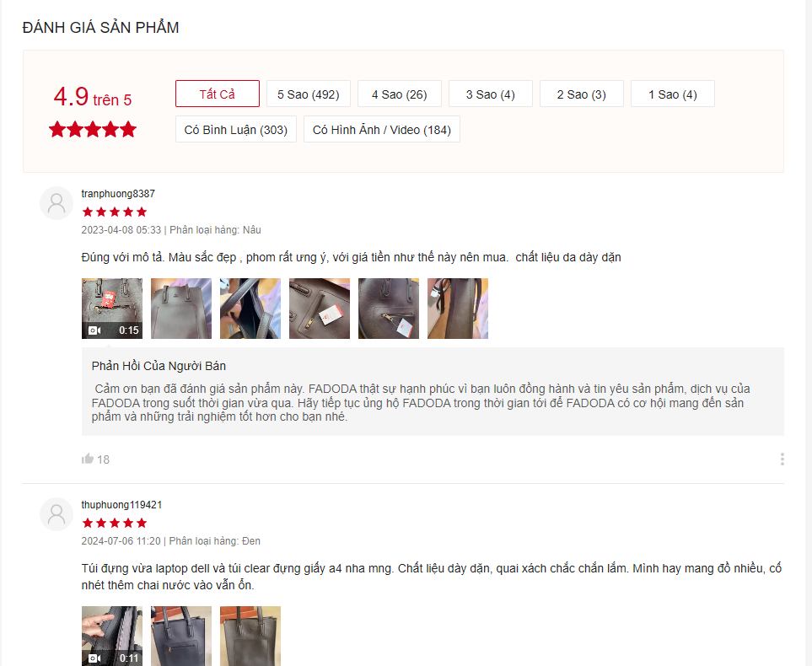Show 2 Sao (3) reviews
This screenshot has width=812, height=666.
(x=582, y=94)
